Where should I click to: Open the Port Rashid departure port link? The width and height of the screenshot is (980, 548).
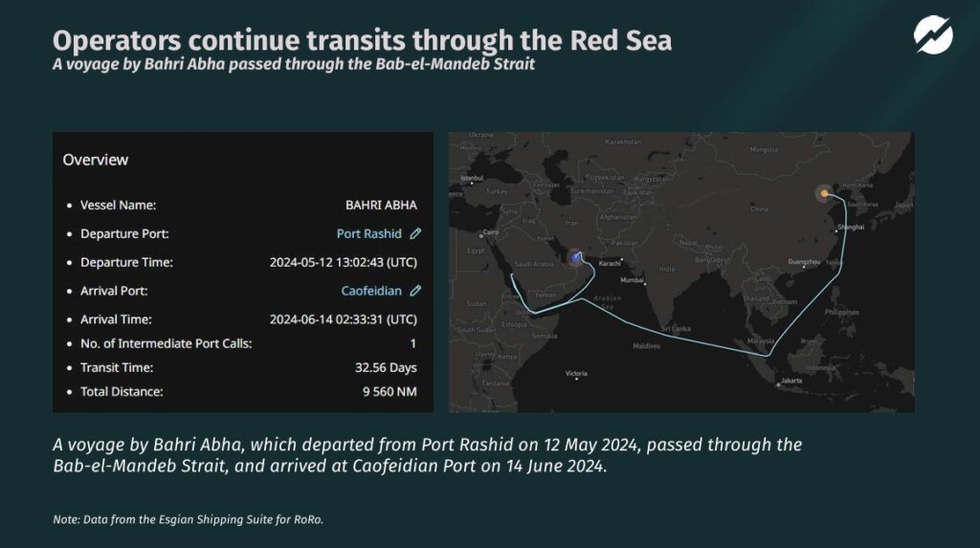pyautogui.click(x=369, y=233)
